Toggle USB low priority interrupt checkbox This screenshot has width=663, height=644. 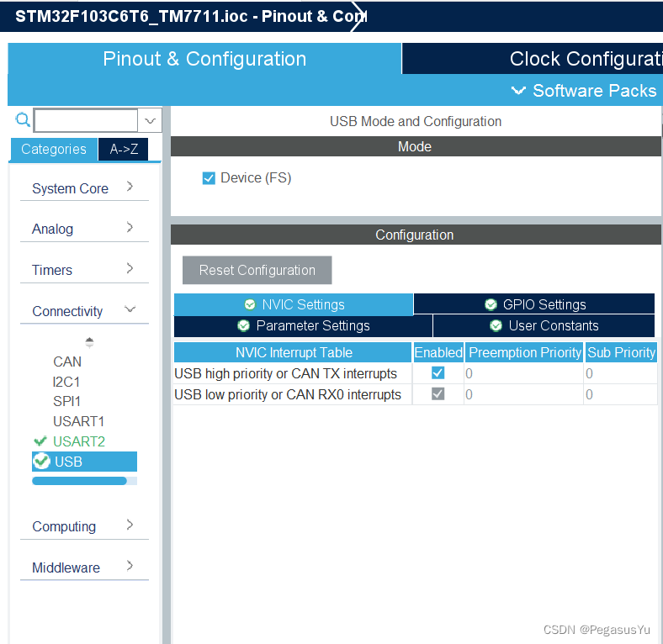pyautogui.click(x=438, y=393)
